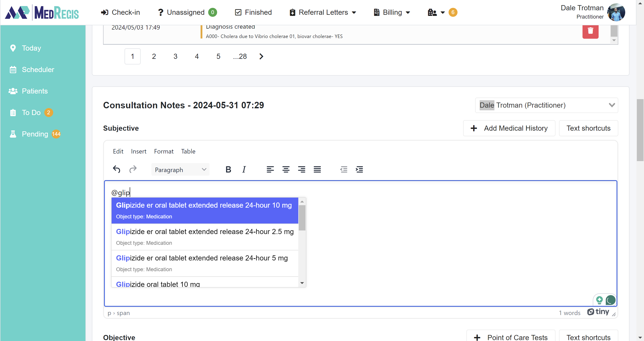This screenshot has height=341, width=644.
Task: Open the Format menu in editor
Action: [163, 151]
